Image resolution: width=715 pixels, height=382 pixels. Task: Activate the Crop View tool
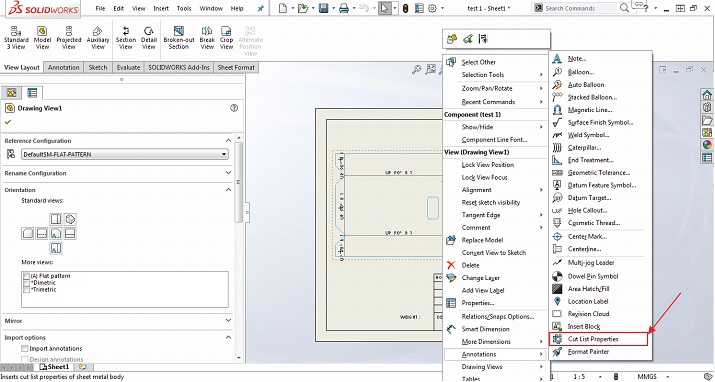(x=227, y=38)
